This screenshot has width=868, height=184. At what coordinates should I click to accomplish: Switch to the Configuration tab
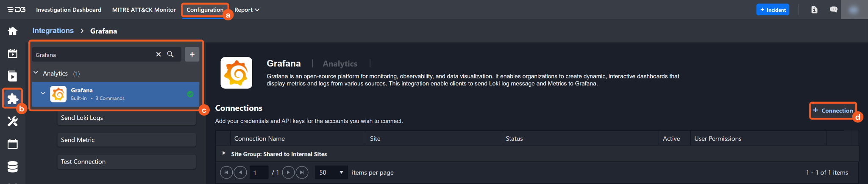(x=205, y=10)
